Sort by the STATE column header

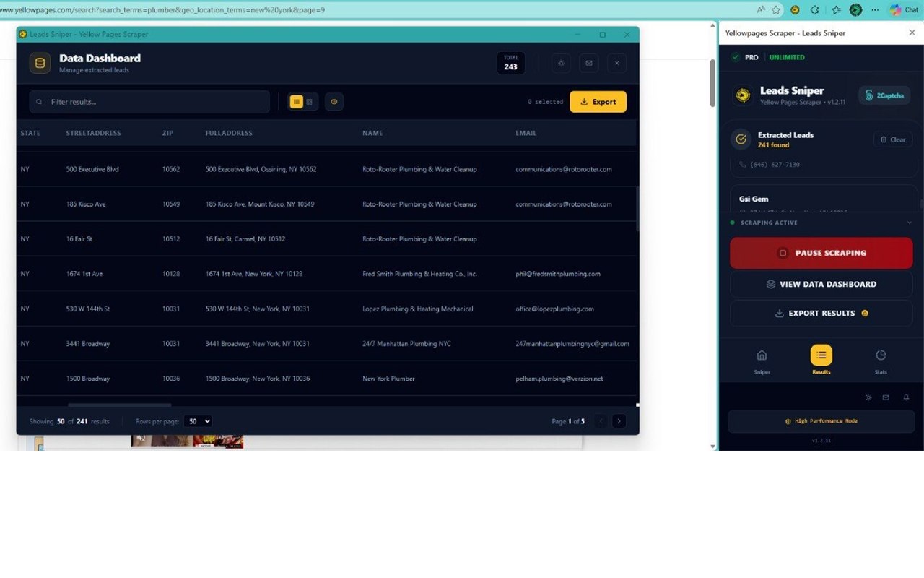point(30,133)
